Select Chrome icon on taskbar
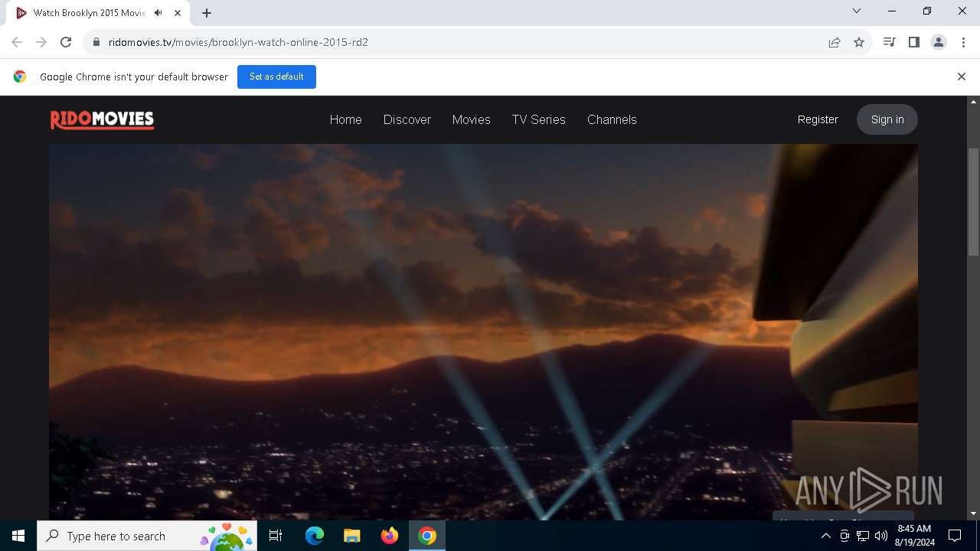This screenshot has width=980, height=551. (x=427, y=536)
